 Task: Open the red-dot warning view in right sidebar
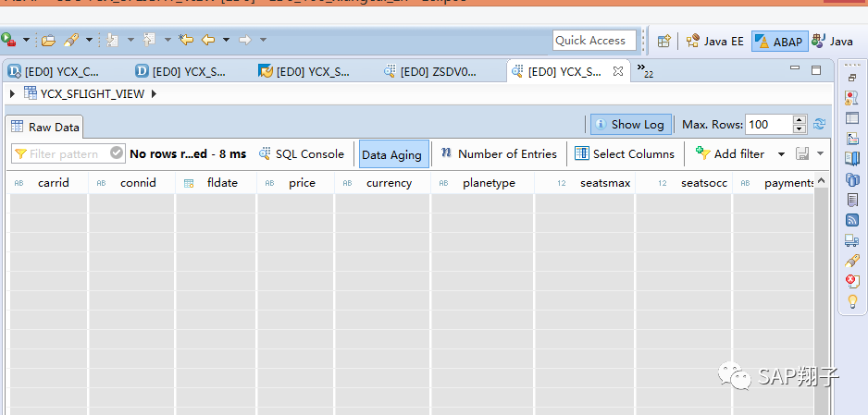pos(852,98)
